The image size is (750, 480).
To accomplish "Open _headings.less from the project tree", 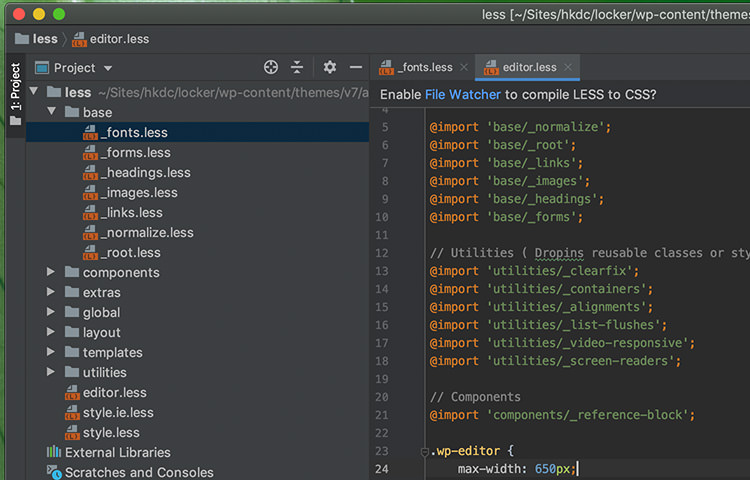I will [145, 173].
